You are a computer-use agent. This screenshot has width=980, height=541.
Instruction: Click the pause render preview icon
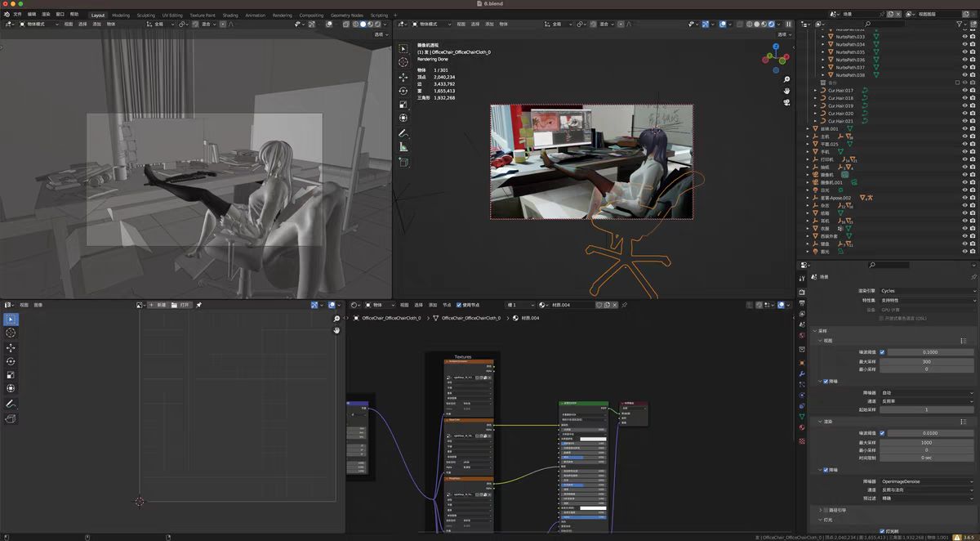pyautogui.click(x=788, y=25)
